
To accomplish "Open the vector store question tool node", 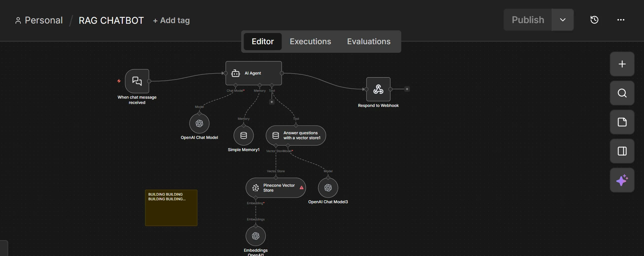I will click(296, 136).
